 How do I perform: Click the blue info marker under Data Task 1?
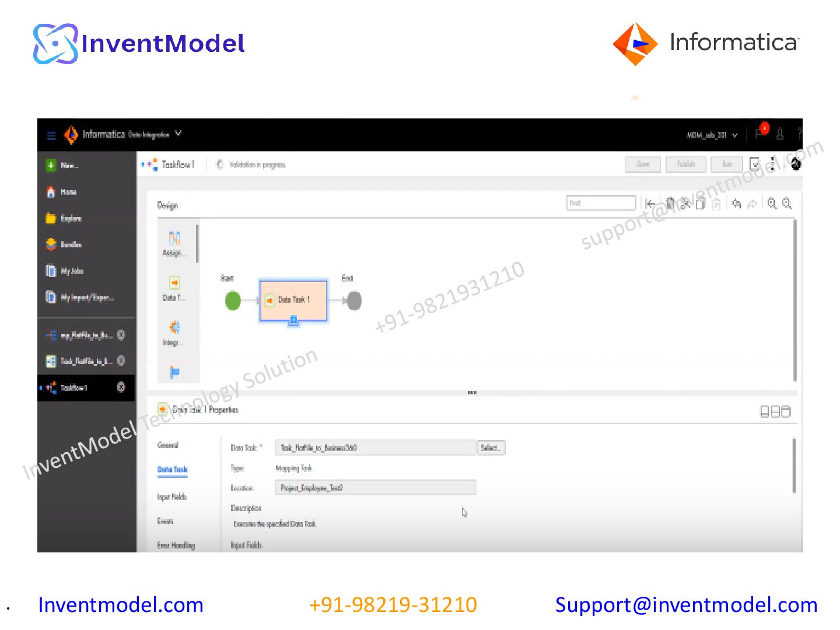[293, 320]
